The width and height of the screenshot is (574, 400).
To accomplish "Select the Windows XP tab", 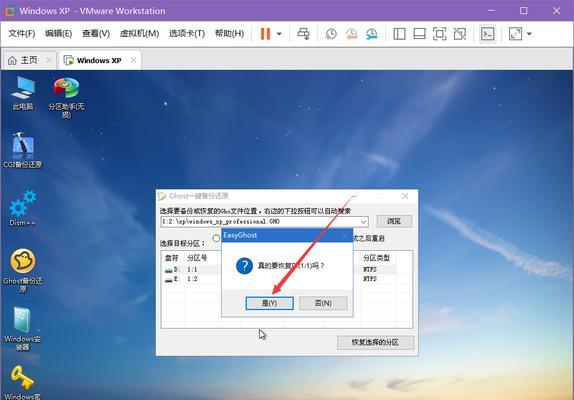I will (x=98, y=60).
